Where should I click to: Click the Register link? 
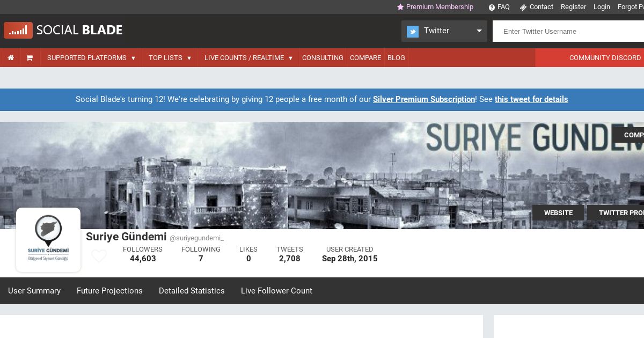tap(573, 7)
